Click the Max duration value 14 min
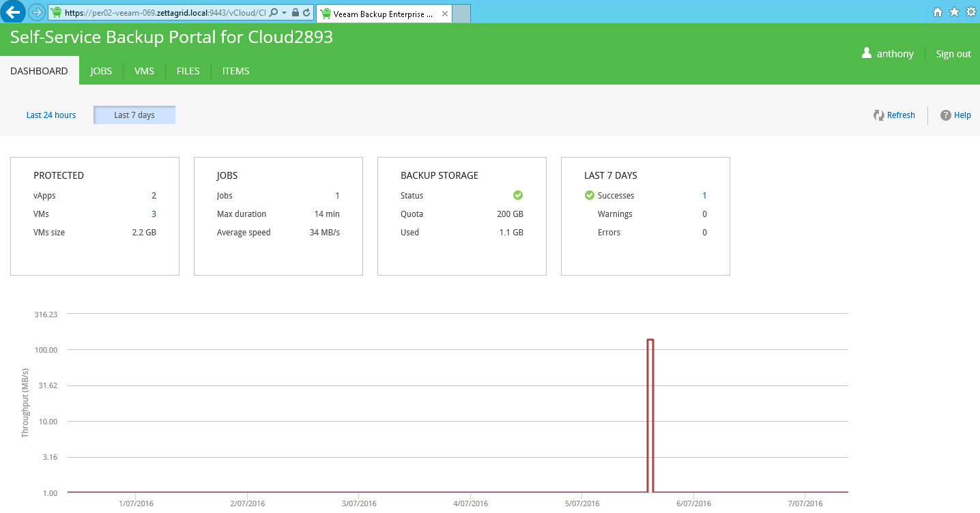The height and width of the screenshot is (513, 980). [x=327, y=214]
